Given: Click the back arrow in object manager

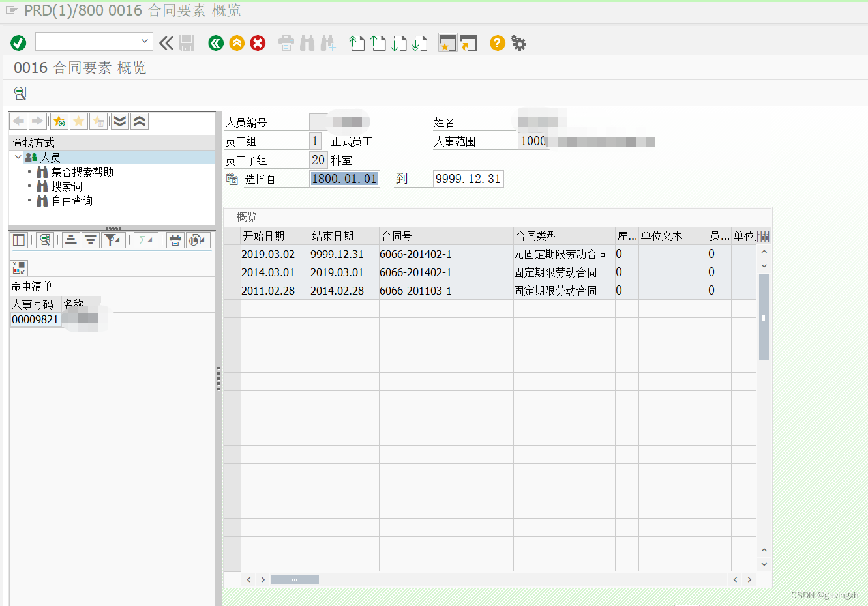Looking at the screenshot, I should point(19,121).
